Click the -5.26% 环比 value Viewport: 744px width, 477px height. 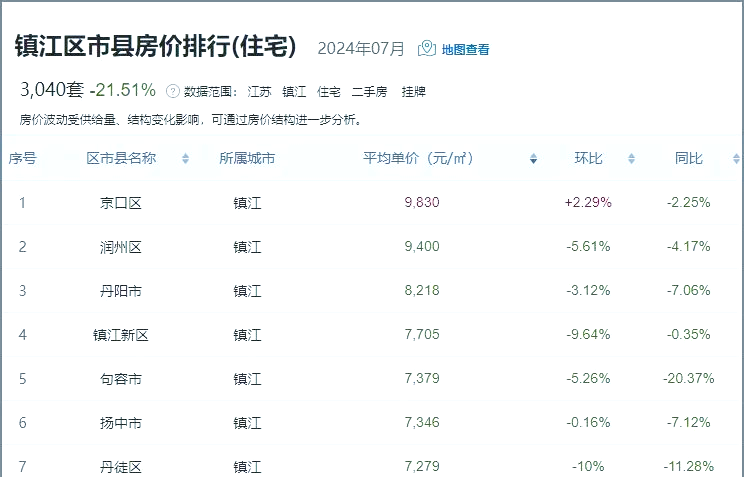588,378
